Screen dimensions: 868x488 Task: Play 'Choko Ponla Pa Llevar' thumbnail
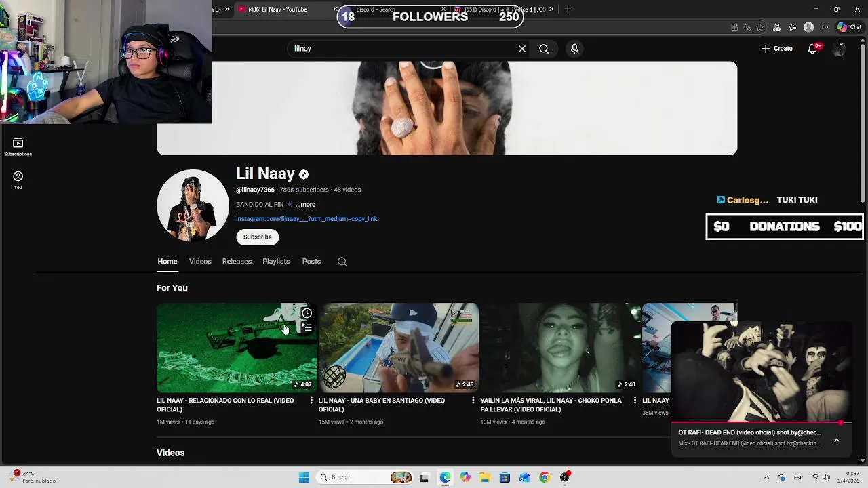pos(560,348)
